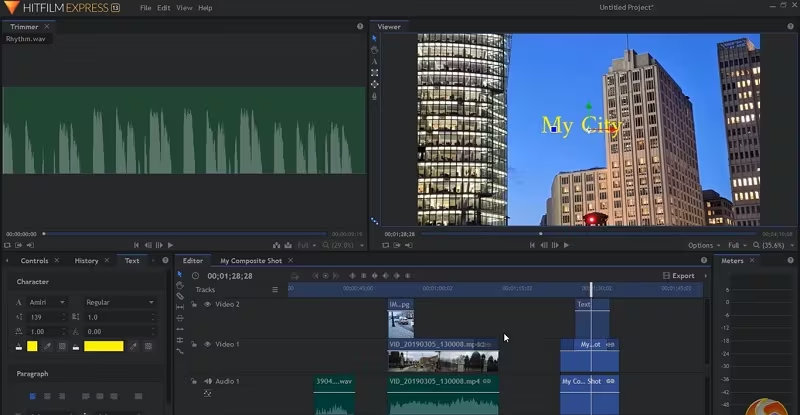Open the Regular font style dropdown
800x415 pixels.
click(x=119, y=302)
